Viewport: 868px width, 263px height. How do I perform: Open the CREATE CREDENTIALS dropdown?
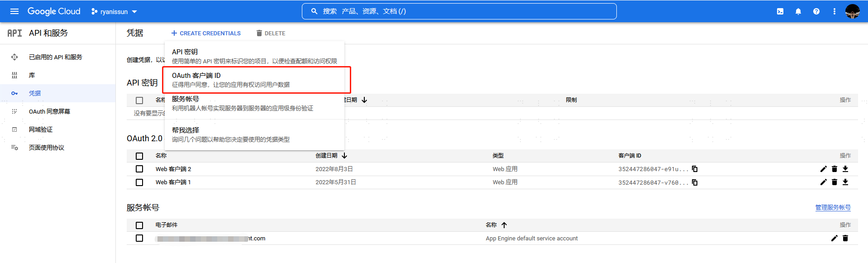point(206,33)
